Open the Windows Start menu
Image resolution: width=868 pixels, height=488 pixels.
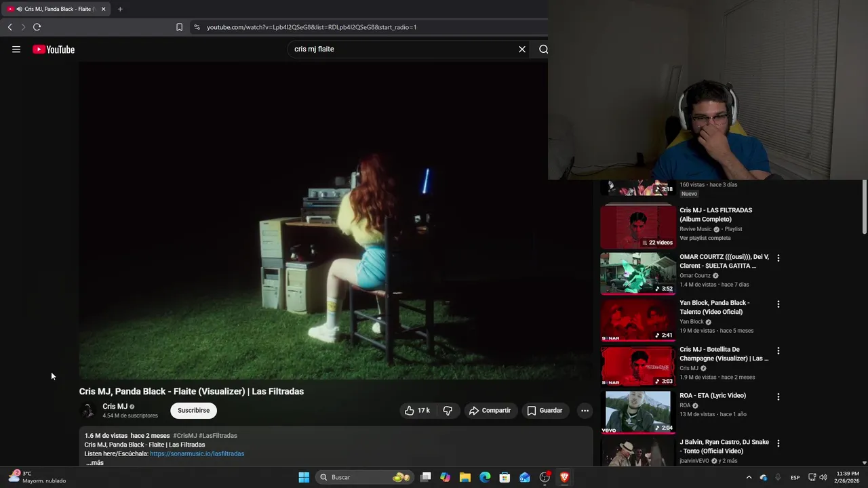[304, 477]
